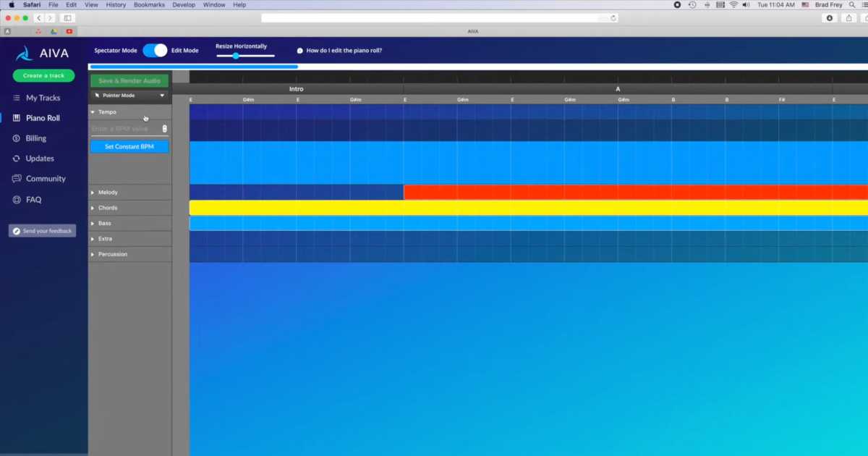Screen dimensions: 868x456
Task: Click the Intro section header
Action: 297,89
